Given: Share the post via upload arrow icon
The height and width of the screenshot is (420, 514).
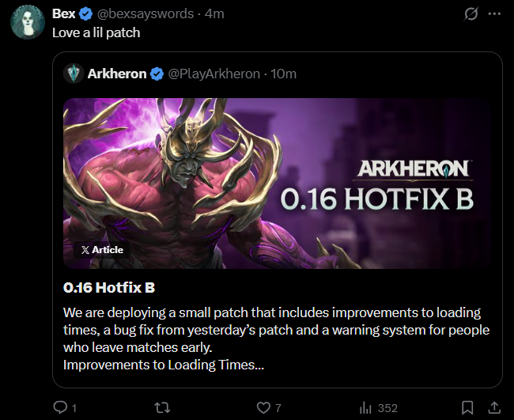Looking at the screenshot, I should pyautogui.click(x=494, y=407).
